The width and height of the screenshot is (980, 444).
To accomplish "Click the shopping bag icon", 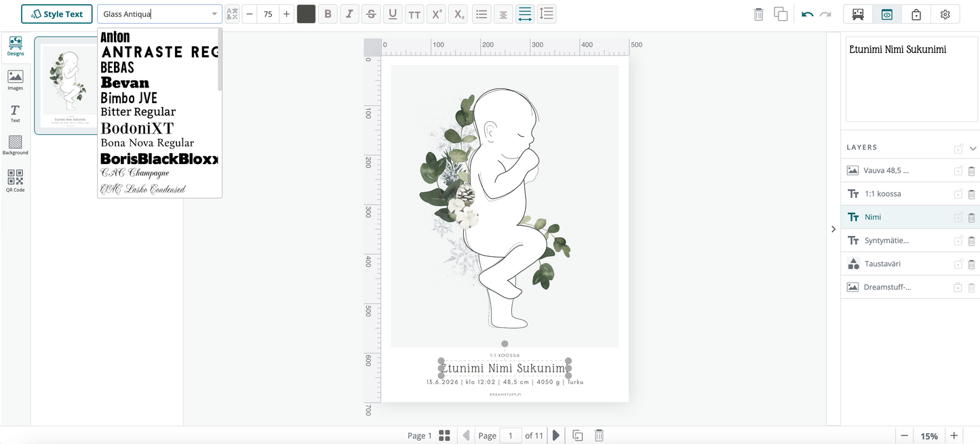I will tap(916, 14).
